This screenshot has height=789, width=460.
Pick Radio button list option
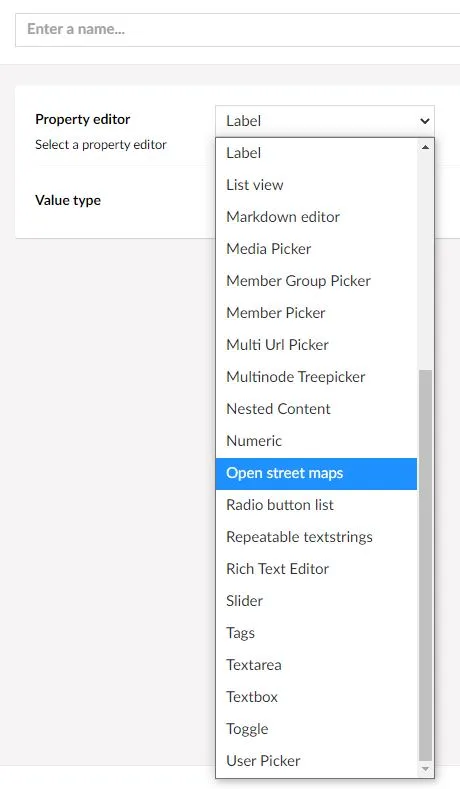pyautogui.click(x=317, y=505)
